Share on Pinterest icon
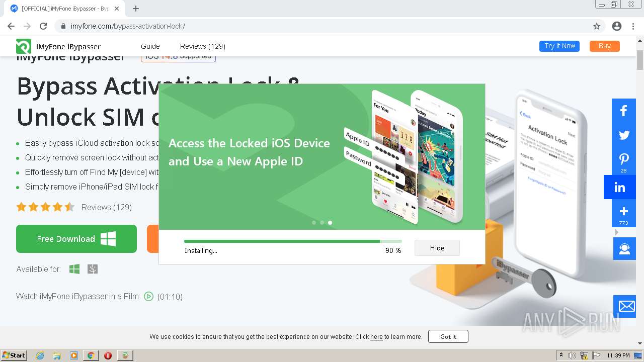Image resolution: width=644 pixels, height=362 pixels. click(x=624, y=161)
